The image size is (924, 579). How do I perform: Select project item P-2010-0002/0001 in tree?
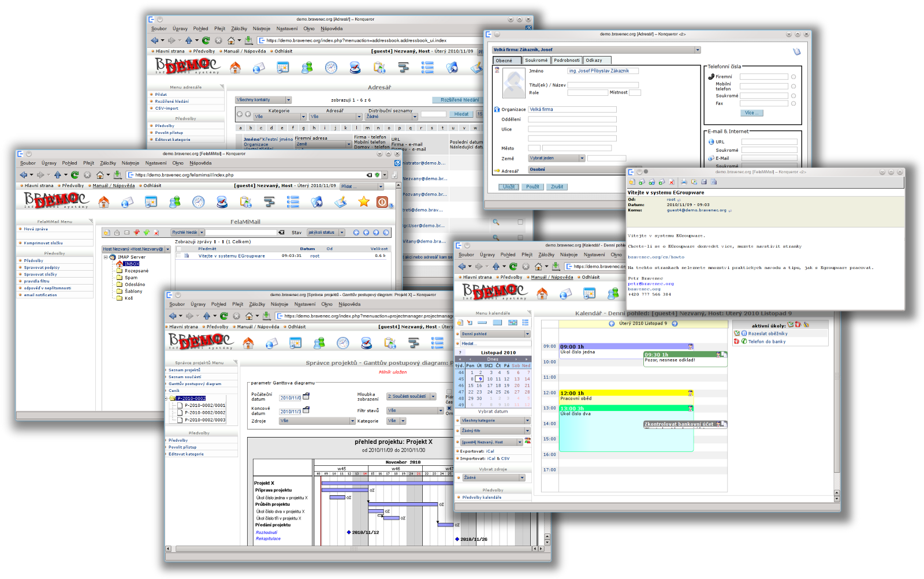[x=204, y=406]
